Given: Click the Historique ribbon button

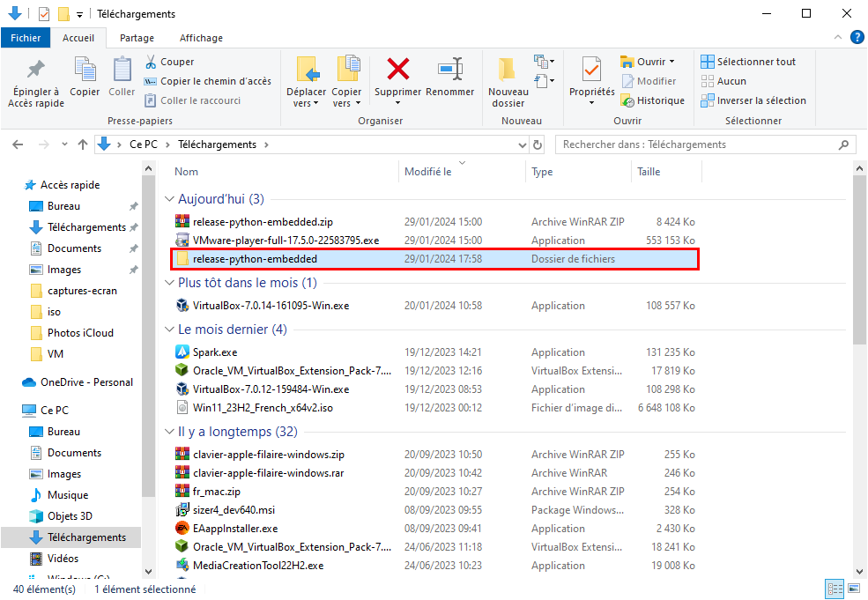Looking at the screenshot, I should pyautogui.click(x=653, y=100).
